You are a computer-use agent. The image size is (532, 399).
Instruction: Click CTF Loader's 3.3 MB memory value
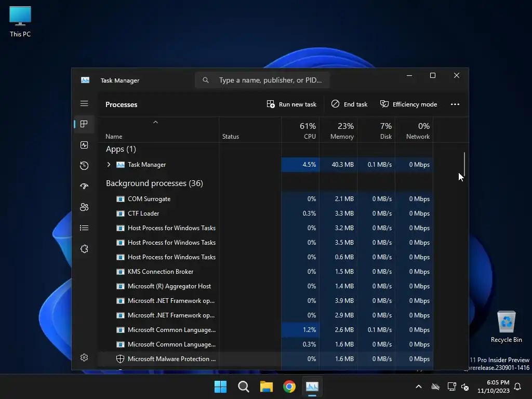click(344, 214)
